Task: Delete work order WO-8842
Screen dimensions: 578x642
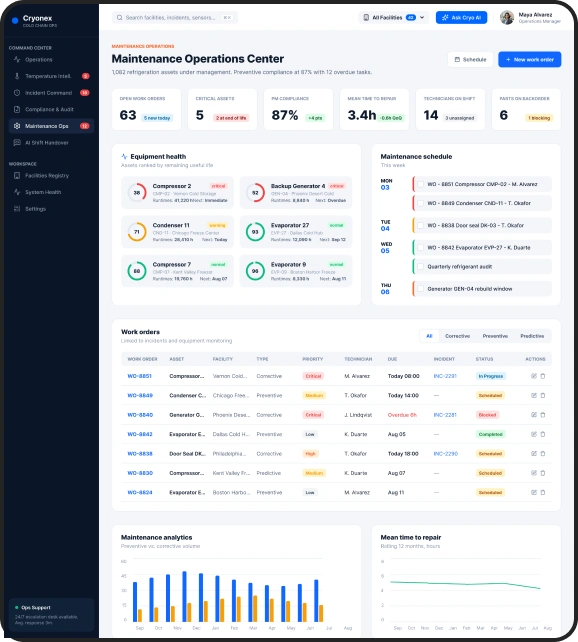Action: click(543, 434)
